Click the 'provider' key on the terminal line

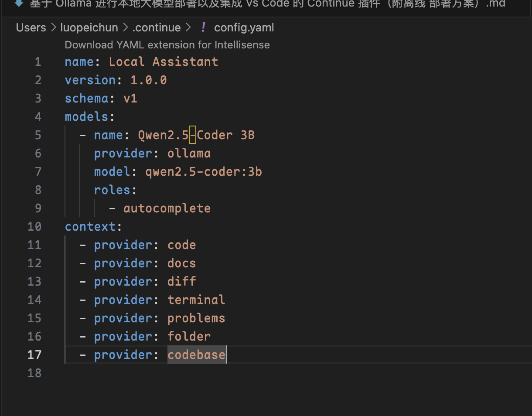[123, 300]
